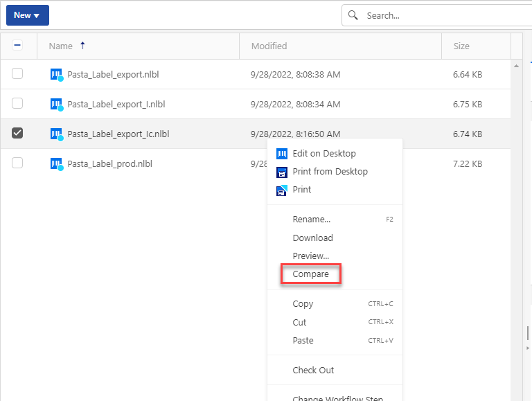This screenshot has width=532, height=401.
Task: Open the New dropdown button
Action: point(28,15)
